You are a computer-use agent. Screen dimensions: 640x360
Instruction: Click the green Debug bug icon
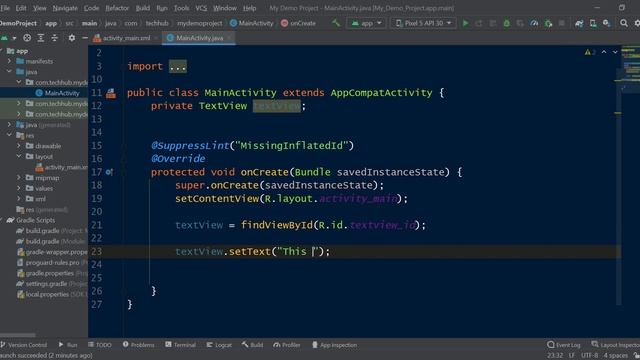coord(507,23)
